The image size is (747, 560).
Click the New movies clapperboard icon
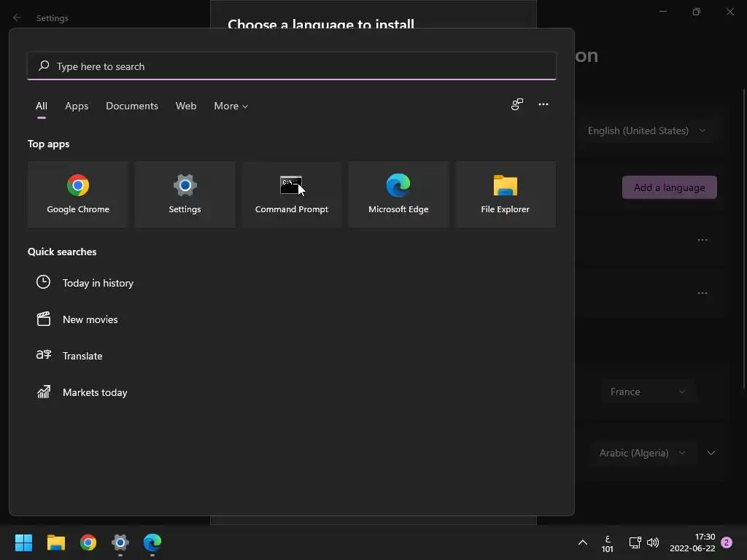tap(43, 319)
